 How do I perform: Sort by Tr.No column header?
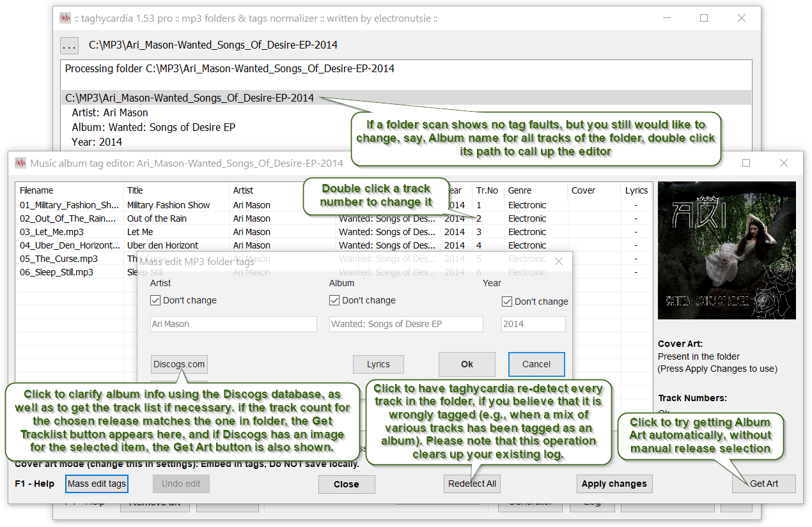point(488,190)
